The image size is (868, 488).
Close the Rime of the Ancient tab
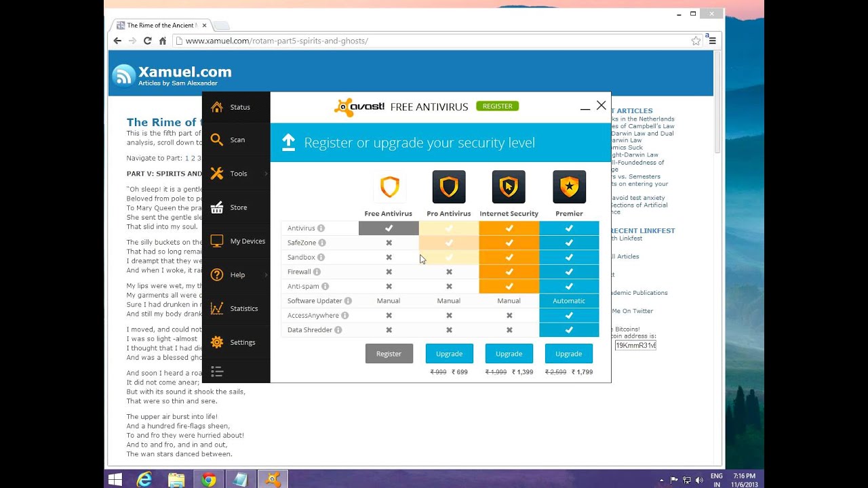pyautogui.click(x=204, y=25)
